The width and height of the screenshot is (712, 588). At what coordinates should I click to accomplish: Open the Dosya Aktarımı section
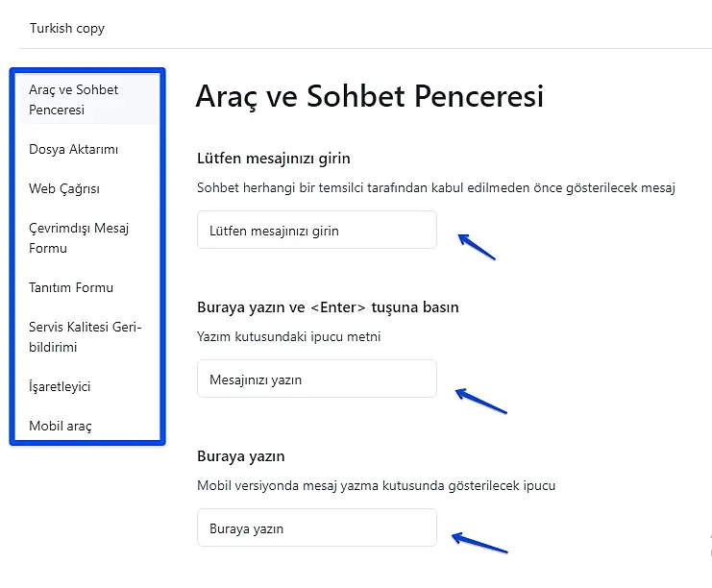point(74,149)
